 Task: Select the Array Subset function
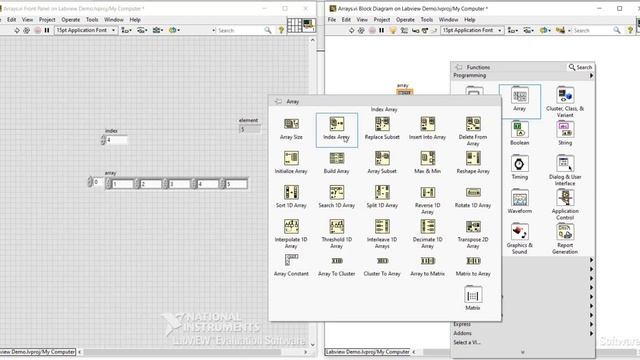pos(382,162)
